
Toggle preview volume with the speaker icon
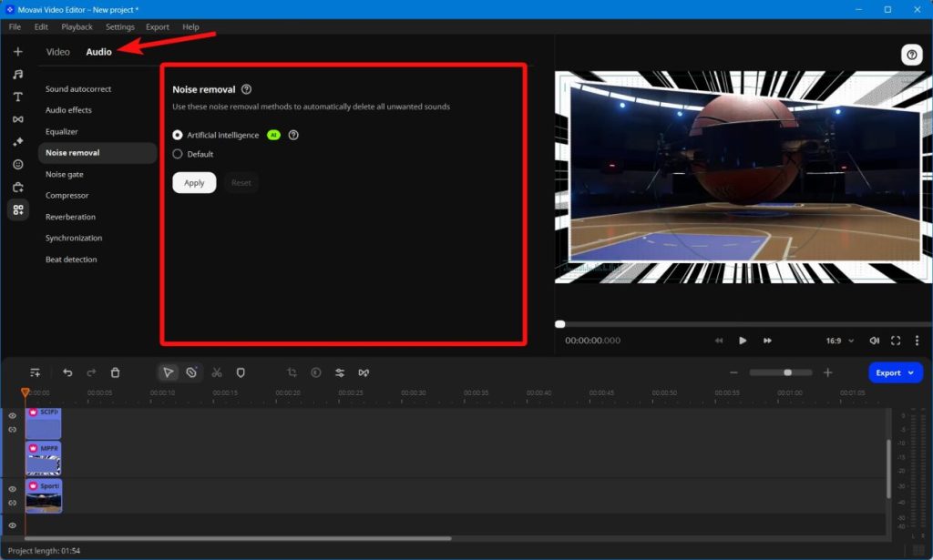[x=874, y=341]
